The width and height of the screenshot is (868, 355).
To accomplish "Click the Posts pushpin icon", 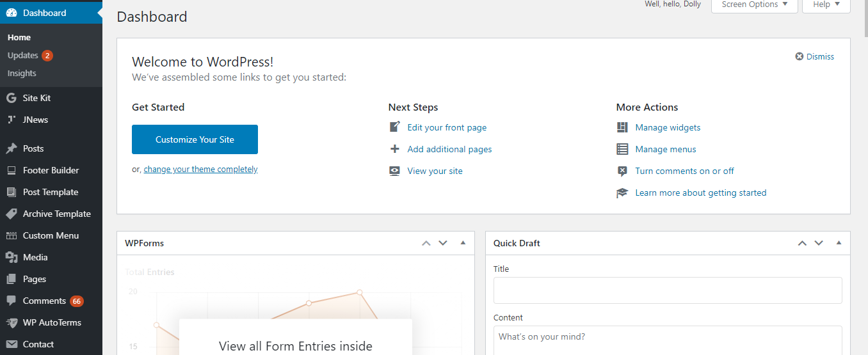I will tap(11, 148).
